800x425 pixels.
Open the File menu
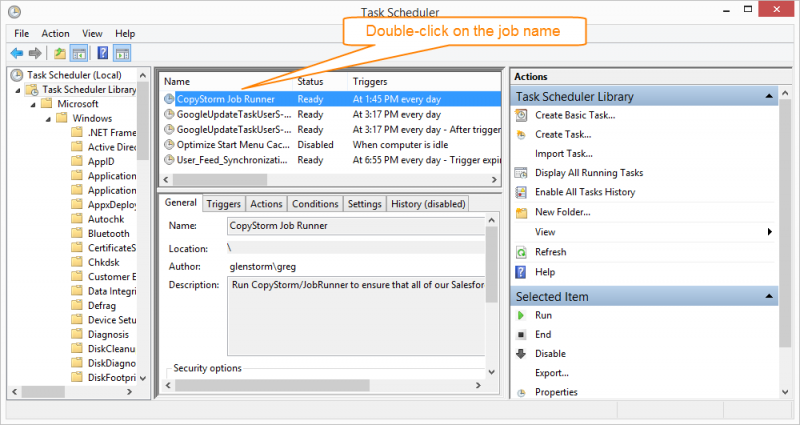point(21,34)
